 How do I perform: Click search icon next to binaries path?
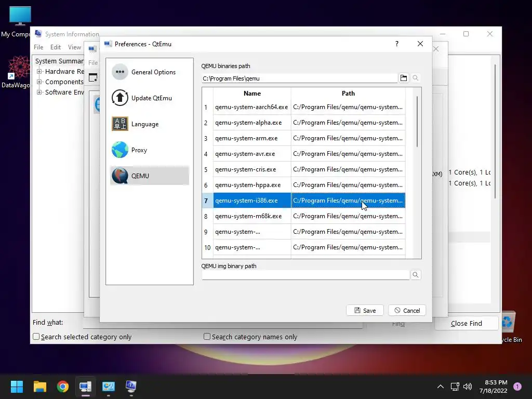[415, 78]
